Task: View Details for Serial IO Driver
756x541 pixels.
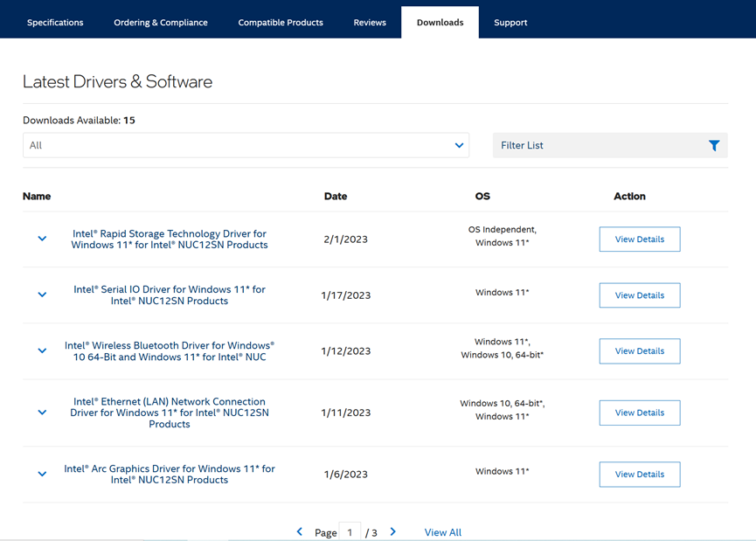Action: tap(640, 295)
